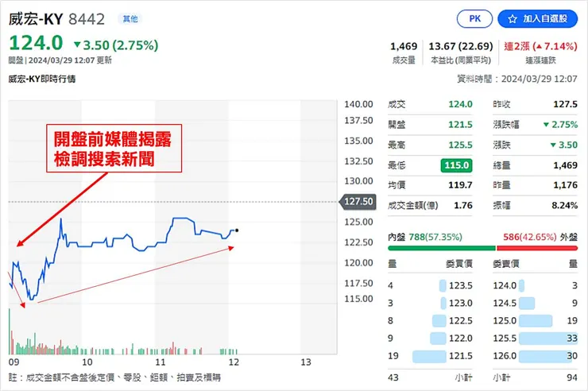588x391 pixels.
Task: Click the tall opening volume bar at 09
Action: coord(10,331)
